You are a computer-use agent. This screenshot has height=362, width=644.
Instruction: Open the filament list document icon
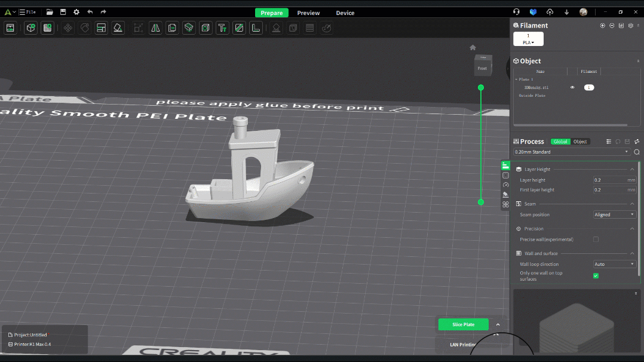click(621, 26)
